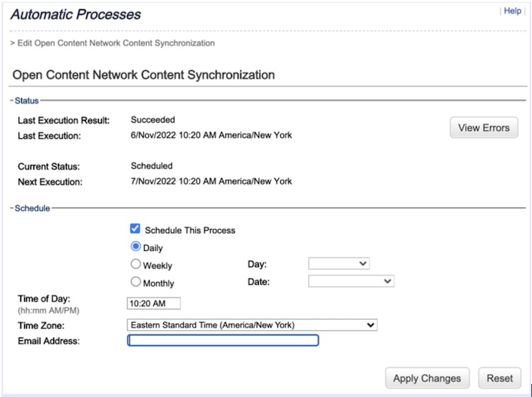Focus the Email Address input field

223,341
